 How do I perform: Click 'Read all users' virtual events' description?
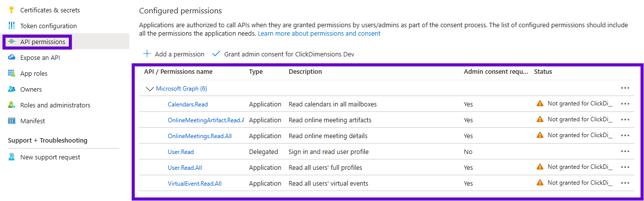328,184
